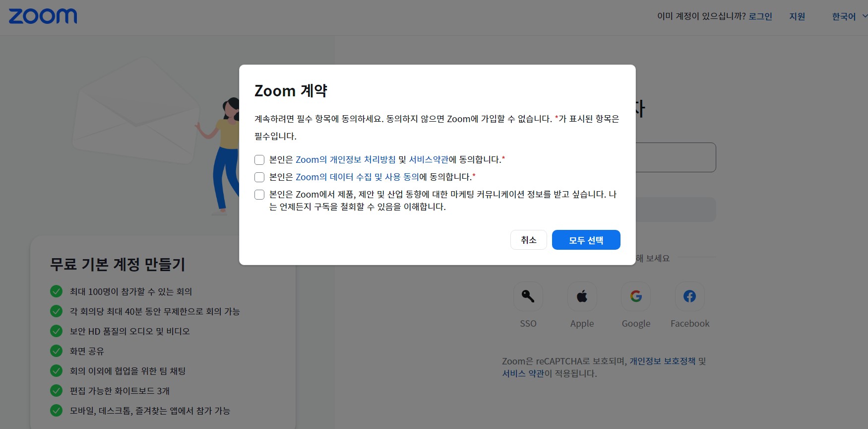
Task: Check the marketing communications opt-in box
Action: click(x=259, y=195)
